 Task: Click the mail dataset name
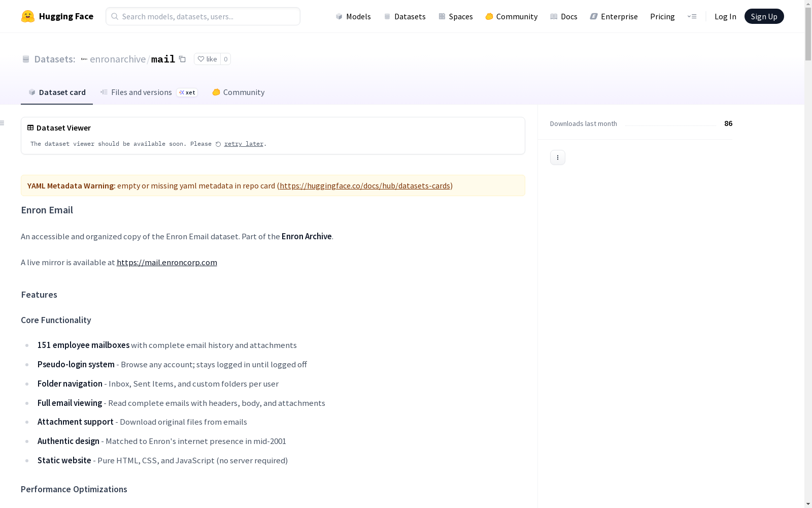[x=163, y=59]
